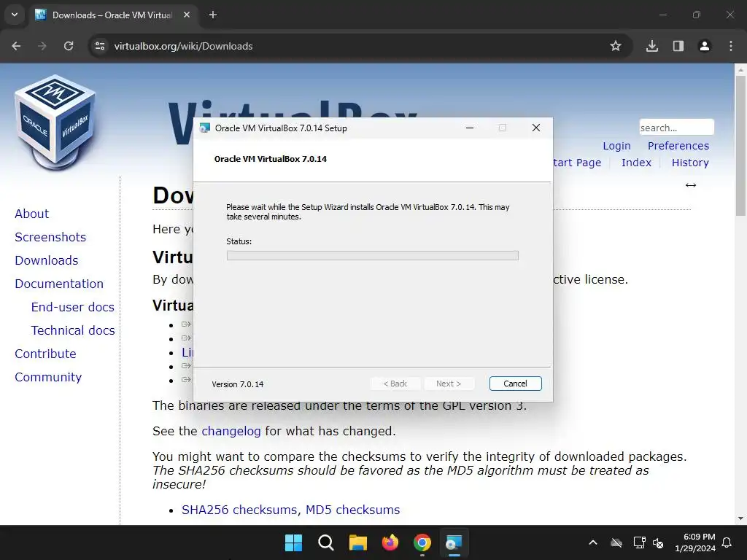The image size is (747, 560).
Task: Select the Downloads – Oracle VM VirtualBox tab
Action: (113, 15)
